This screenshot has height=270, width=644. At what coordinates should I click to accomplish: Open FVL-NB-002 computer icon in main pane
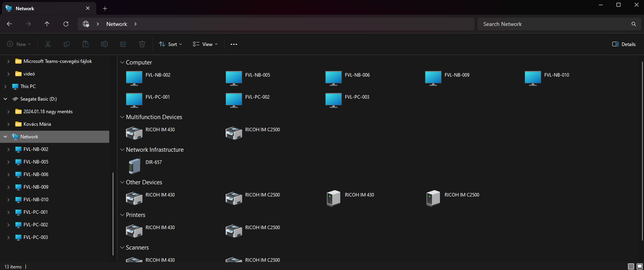(x=134, y=78)
